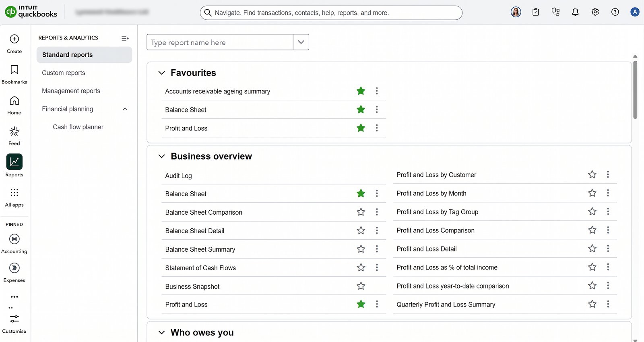Open more options for Profit and Loss by Customer
The width and height of the screenshot is (644, 342).
pos(608,174)
